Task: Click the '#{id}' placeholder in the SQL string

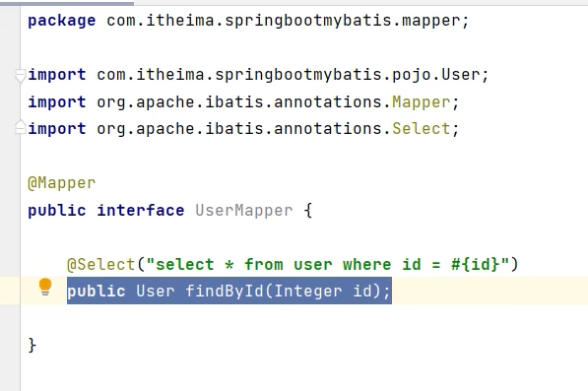Action: [476, 264]
